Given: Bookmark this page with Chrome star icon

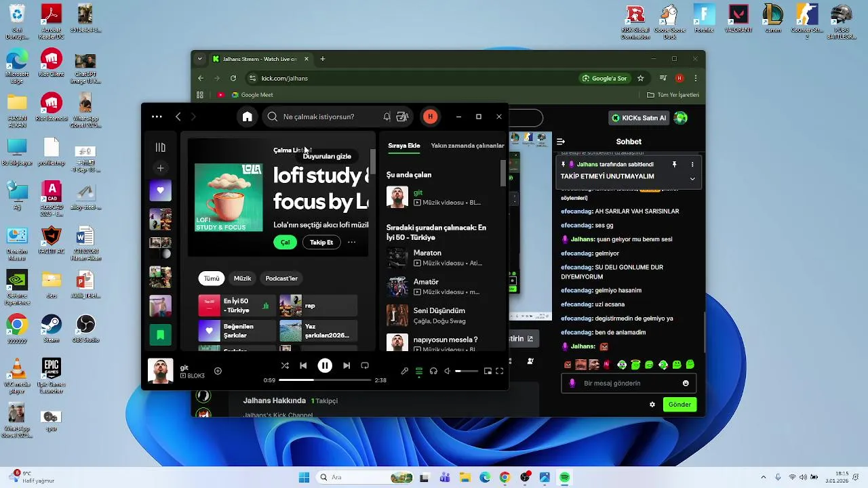Looking at the screenshot, I should point(640,78).
